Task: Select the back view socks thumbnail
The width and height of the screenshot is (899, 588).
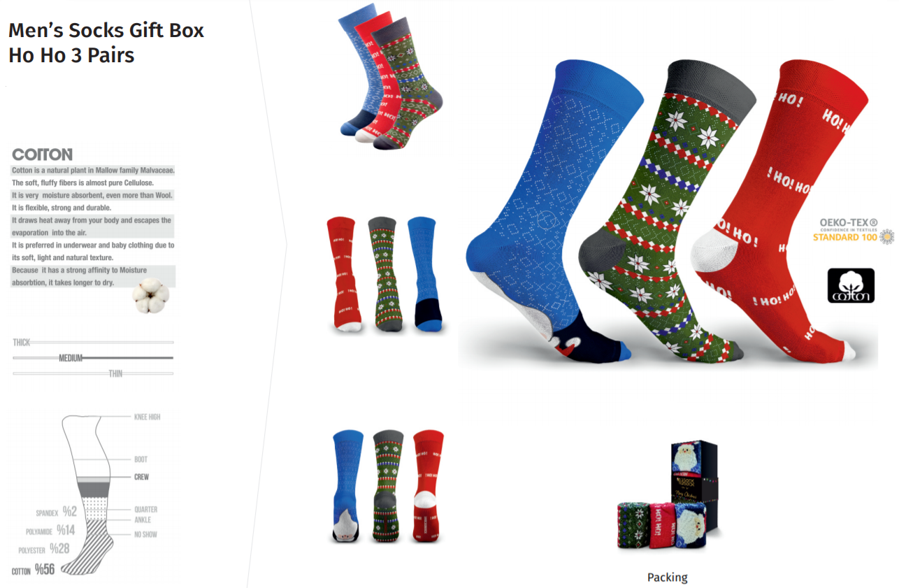Action: pos(388,487)
